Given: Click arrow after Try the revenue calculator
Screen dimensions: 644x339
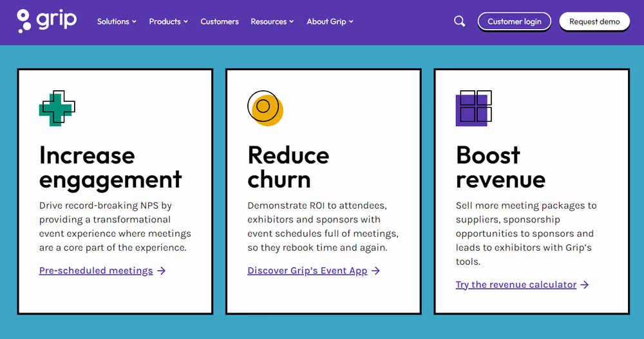Looking at the screenshot, I should [585, 285].
